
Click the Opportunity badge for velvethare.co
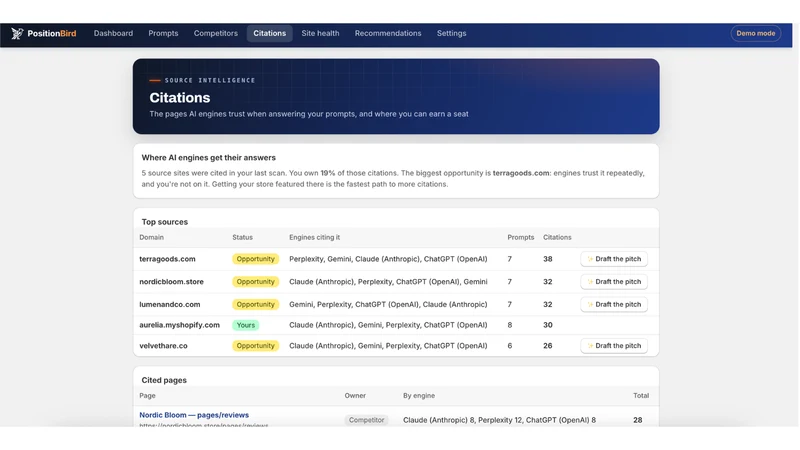256,345
